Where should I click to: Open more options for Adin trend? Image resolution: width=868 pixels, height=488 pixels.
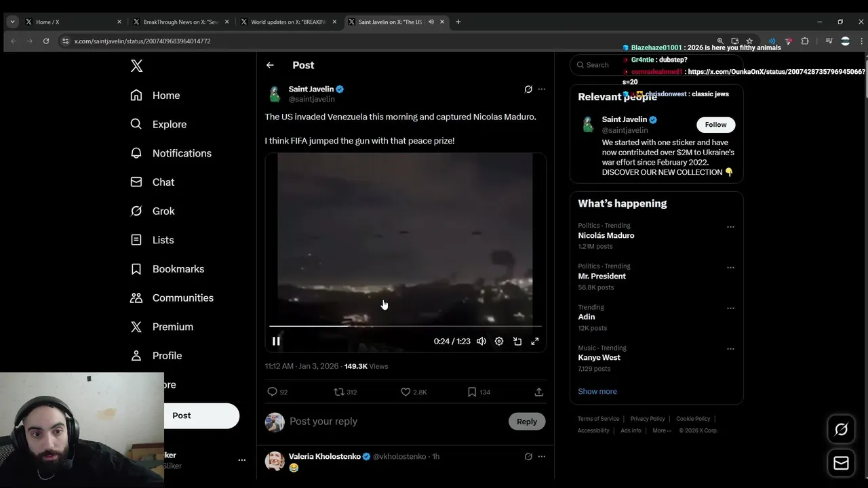click(730, 308)
